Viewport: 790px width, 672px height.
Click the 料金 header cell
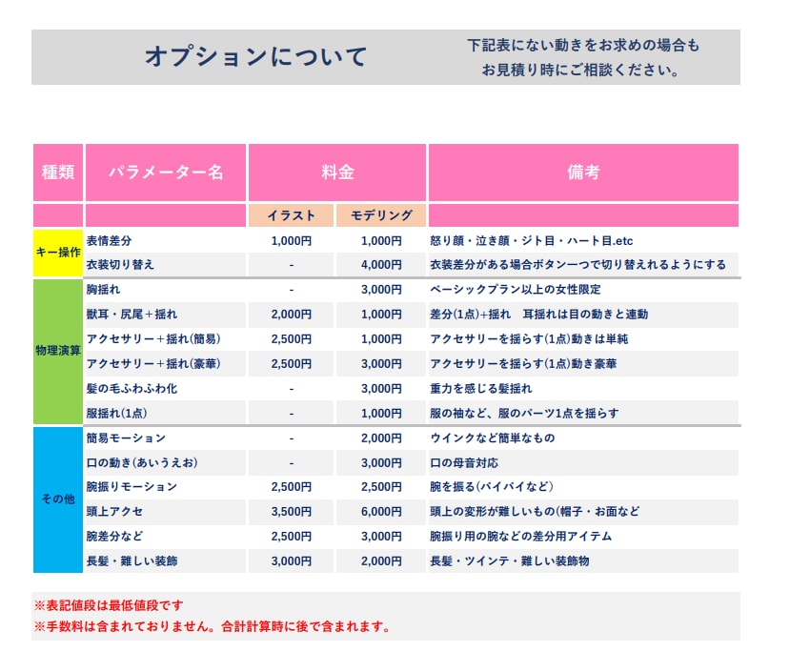(337, 173)
